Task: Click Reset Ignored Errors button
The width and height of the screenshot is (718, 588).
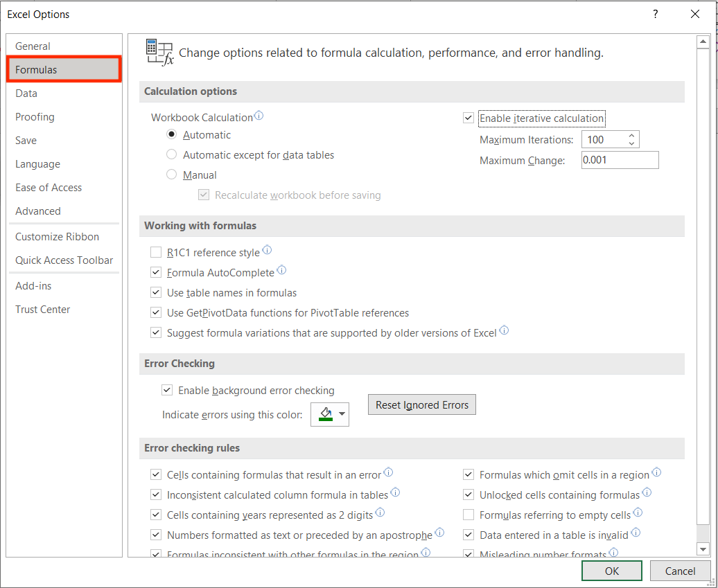Action: tap(422, 404)
